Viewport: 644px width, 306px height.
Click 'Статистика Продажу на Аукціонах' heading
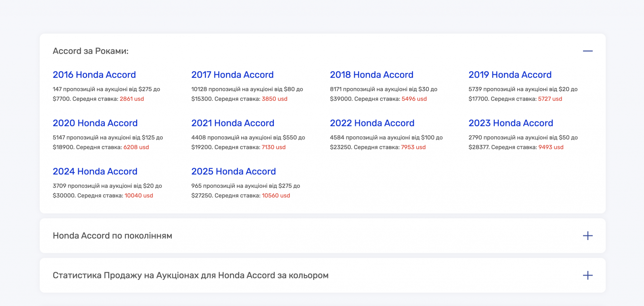(x=190, y=276)
